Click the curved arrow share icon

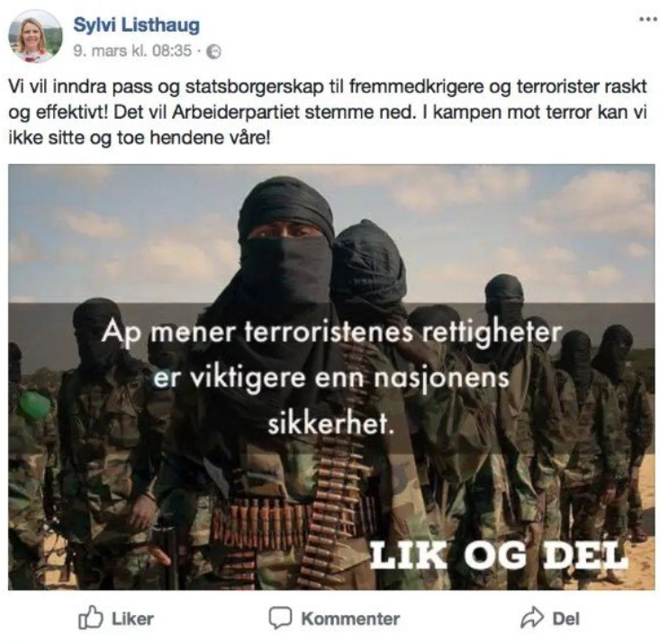532,618
